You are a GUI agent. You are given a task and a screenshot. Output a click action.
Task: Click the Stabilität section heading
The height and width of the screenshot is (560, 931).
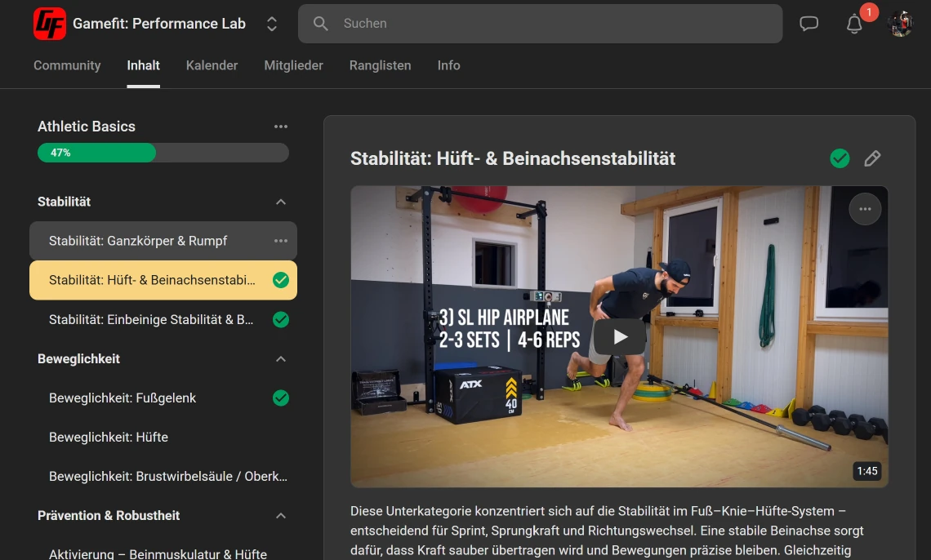click(x=65, y=202)
